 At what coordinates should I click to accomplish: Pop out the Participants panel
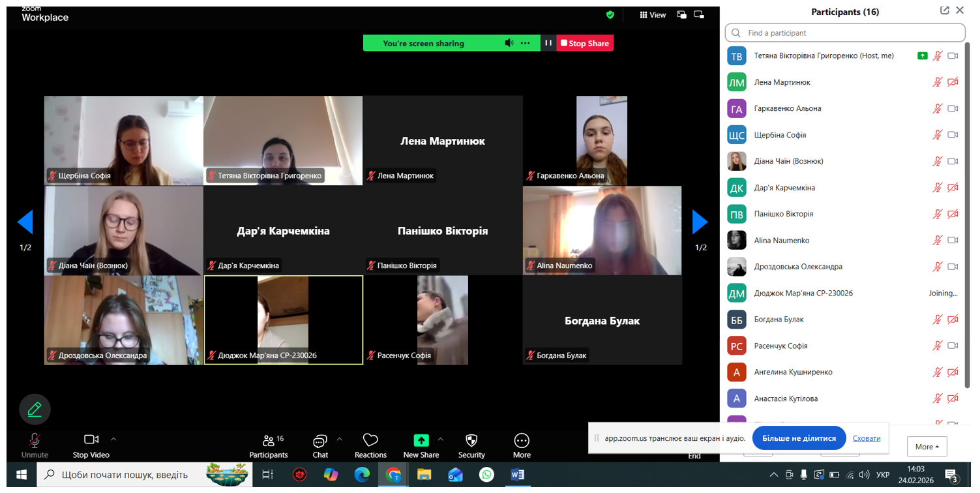(944, 10)
